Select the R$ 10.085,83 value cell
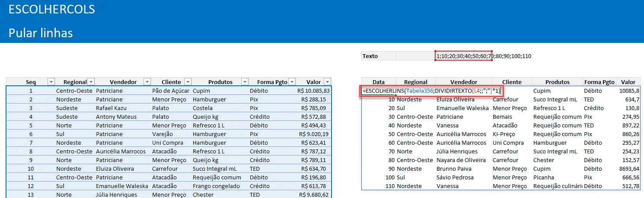This screenshot has width=644, height=198. pos(313,91)
